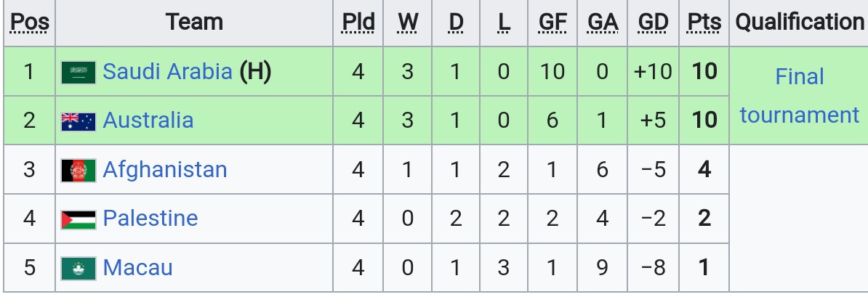Click the GD column header abbreviation
The width and height of the screenshot is (868, 297).
coord(654,23)
